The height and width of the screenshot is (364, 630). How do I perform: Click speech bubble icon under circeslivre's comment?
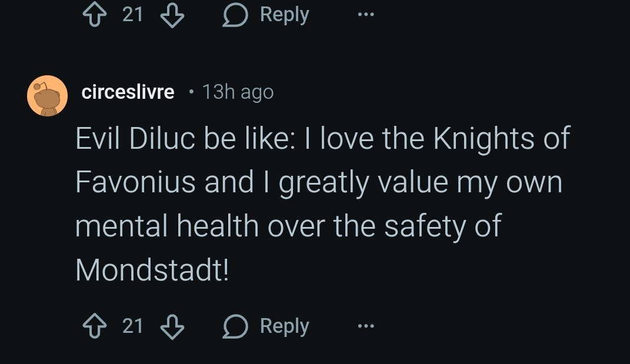coord(235,326)
